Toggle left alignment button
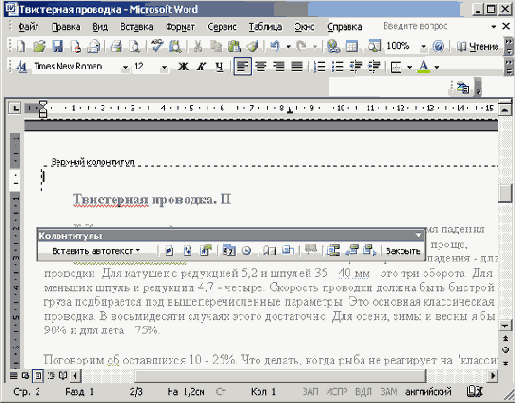The width and height of the screenshot is (515, 403). click(x=242, y=67)
